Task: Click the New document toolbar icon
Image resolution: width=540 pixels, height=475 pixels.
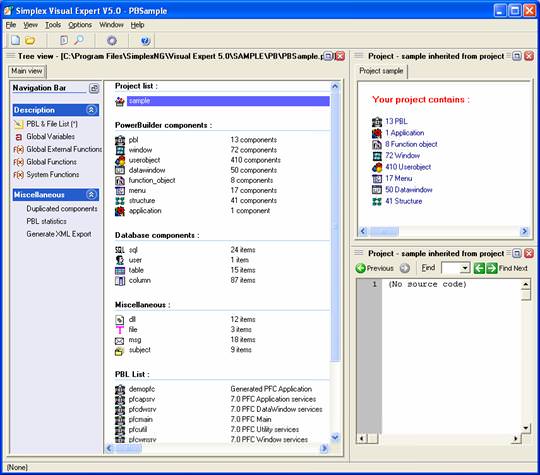Action: 15,40
